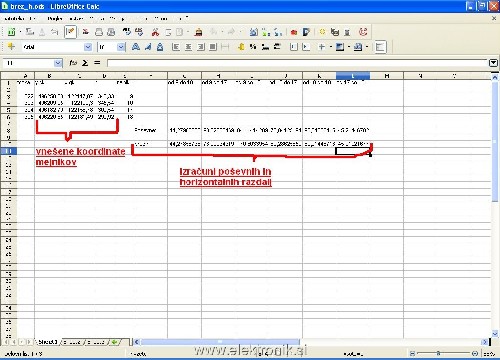500x360 pixels.
Task: Toggle the Edit File mode button
Action: point(70,32)
